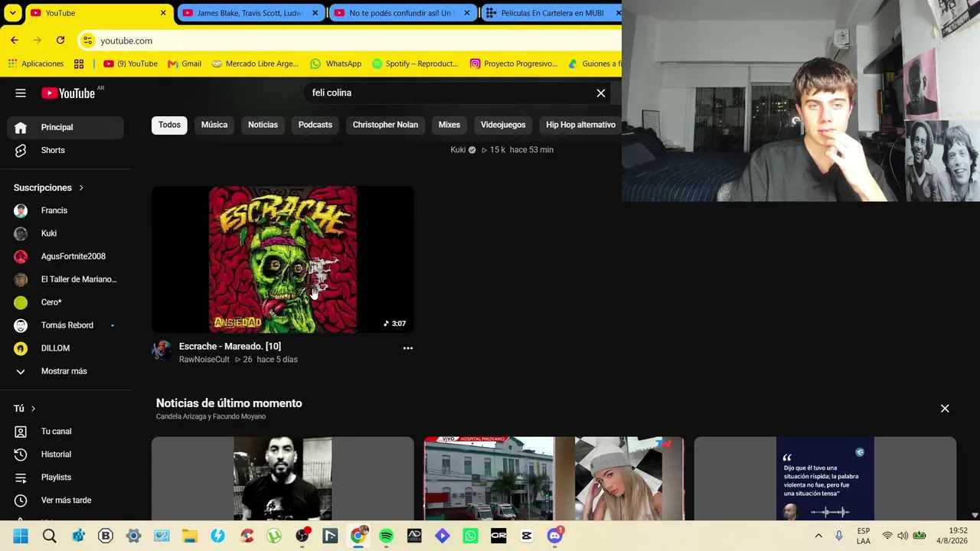Open more options for Escrache video

(x=408, y=348)
